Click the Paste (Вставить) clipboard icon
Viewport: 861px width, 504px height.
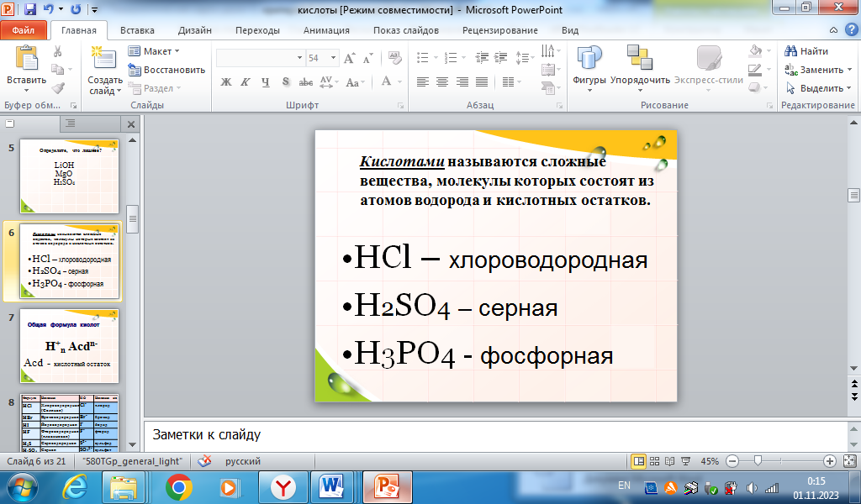(26, 60)
